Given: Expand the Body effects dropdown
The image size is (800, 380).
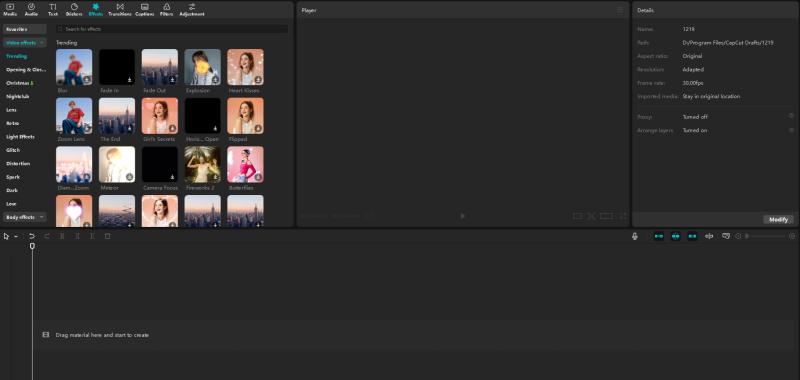Looking at the screenshot, I should (x=24, y=217).
